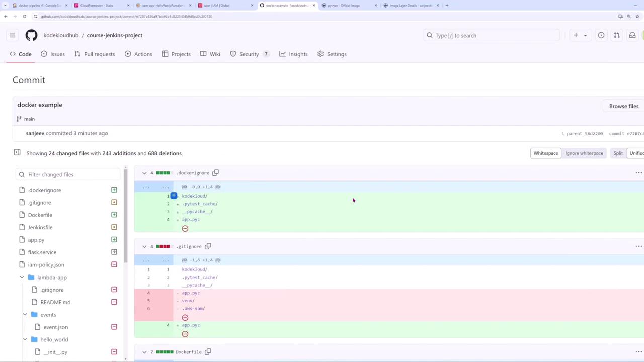The height and width of the screenshot is (362, 644).
Task: Open the browser zoom magnifier icon in the address bar
Action: 629,16
